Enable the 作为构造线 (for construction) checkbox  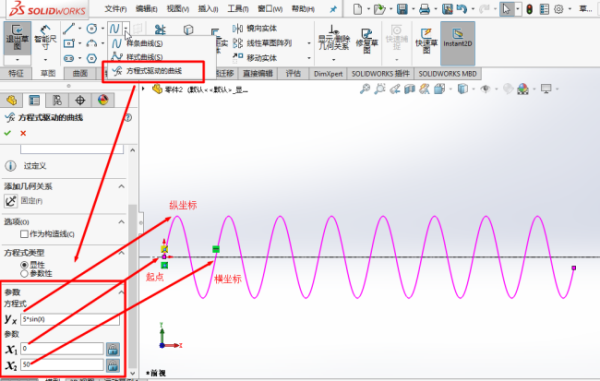pos(24,234)
